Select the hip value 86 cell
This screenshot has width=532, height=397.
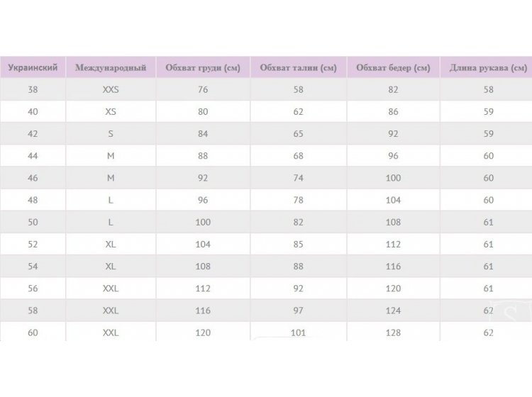click(393, 112)
